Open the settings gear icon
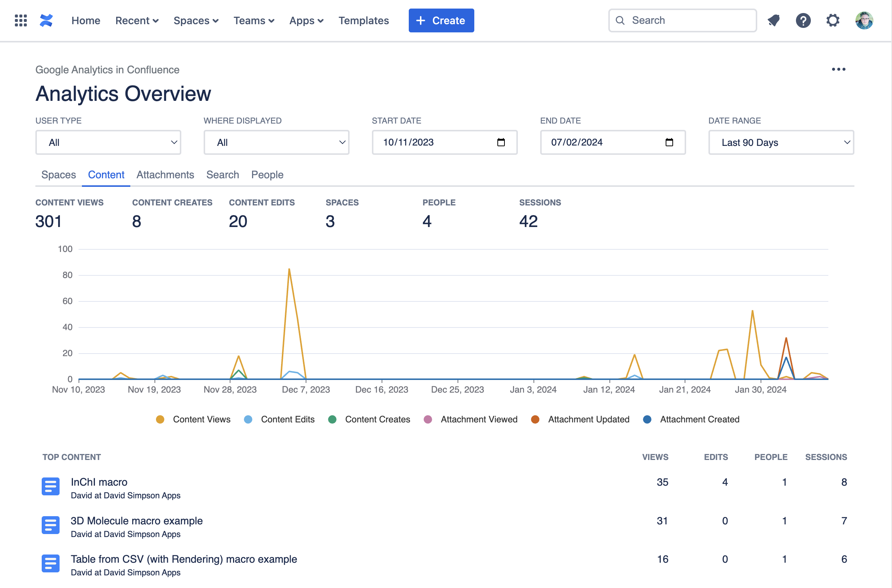Screen dimensions: 892x588 point(832,20)
